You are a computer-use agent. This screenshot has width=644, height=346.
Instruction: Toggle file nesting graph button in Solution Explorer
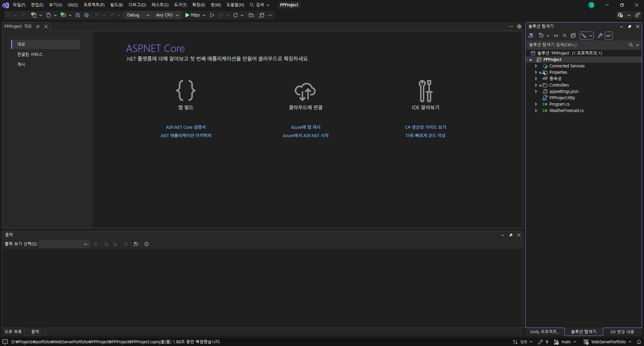584,36
